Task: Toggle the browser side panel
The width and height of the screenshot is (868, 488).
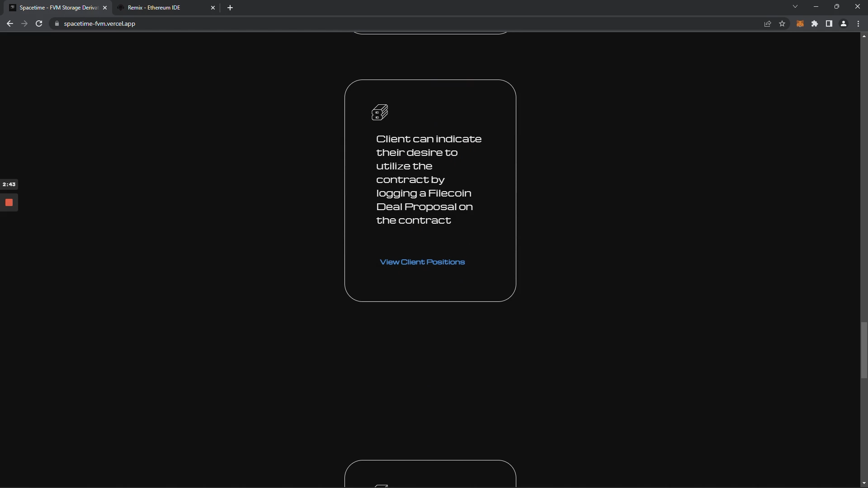Action: (829, 23)
